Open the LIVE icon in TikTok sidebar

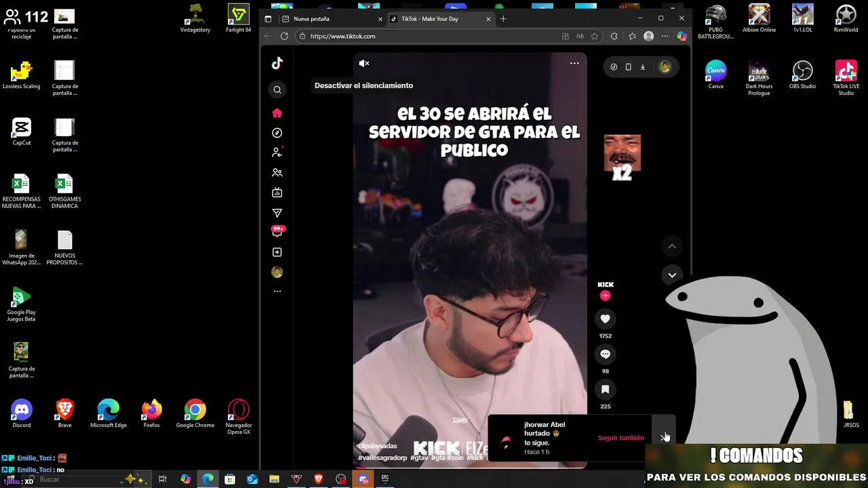(277, 192)
